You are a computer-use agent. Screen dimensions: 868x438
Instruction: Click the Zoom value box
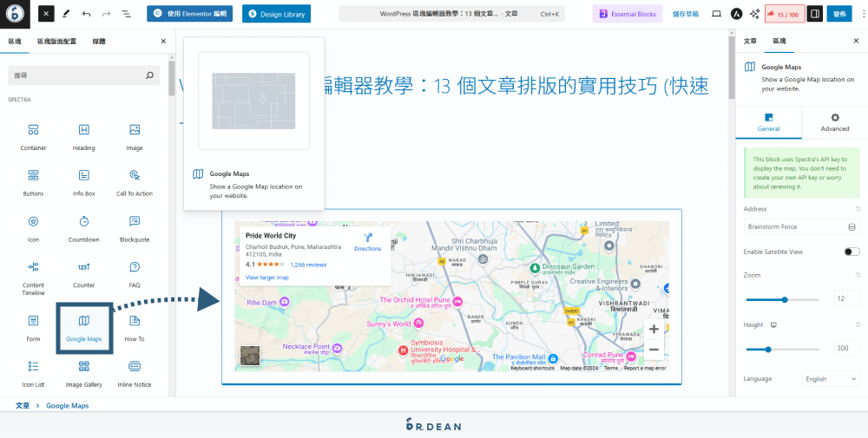coord(847,298)
